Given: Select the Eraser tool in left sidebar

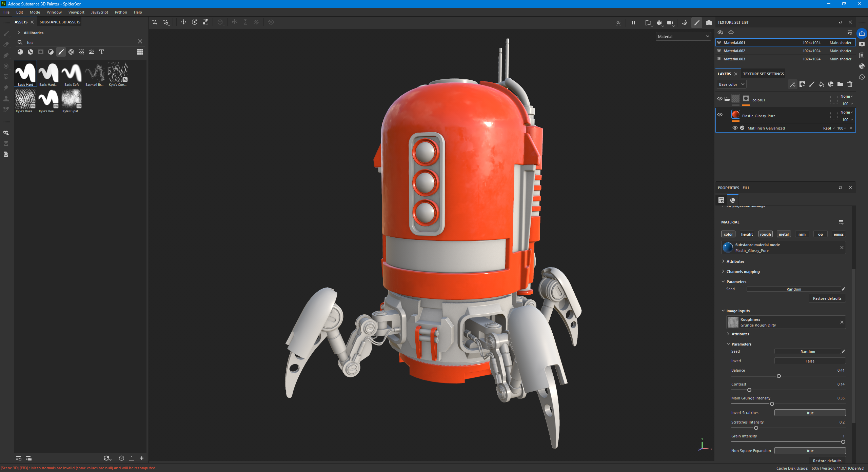Looking at the screenshot, I should [x=6, y=44].
